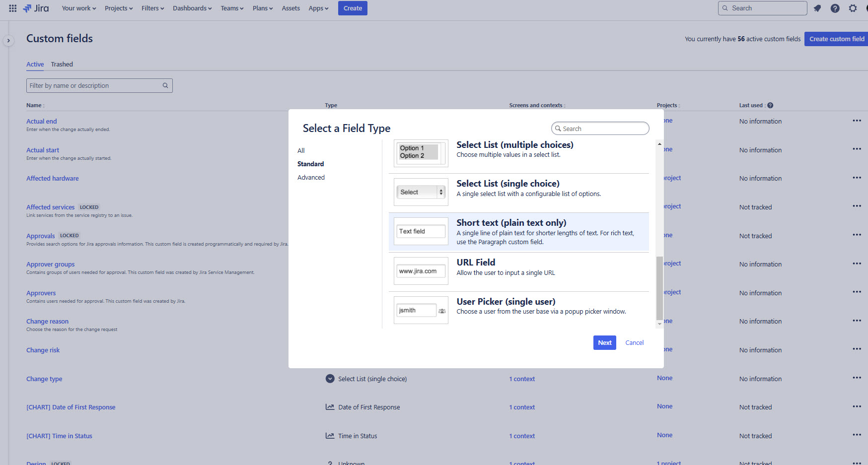Open the Affected hardware custom field link

[x=52, y=178]
